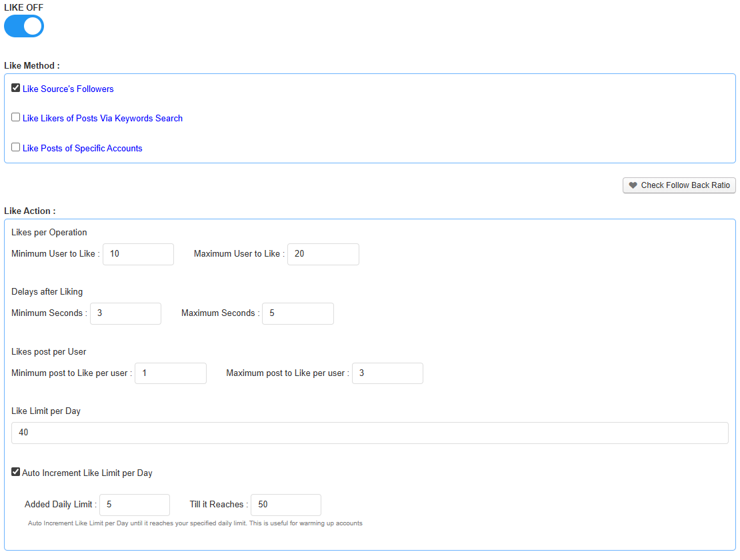Focus the Maximum Seconds delay field
Image resolution: width=740 pixels, height=560 pixels.
click(298, 313)
